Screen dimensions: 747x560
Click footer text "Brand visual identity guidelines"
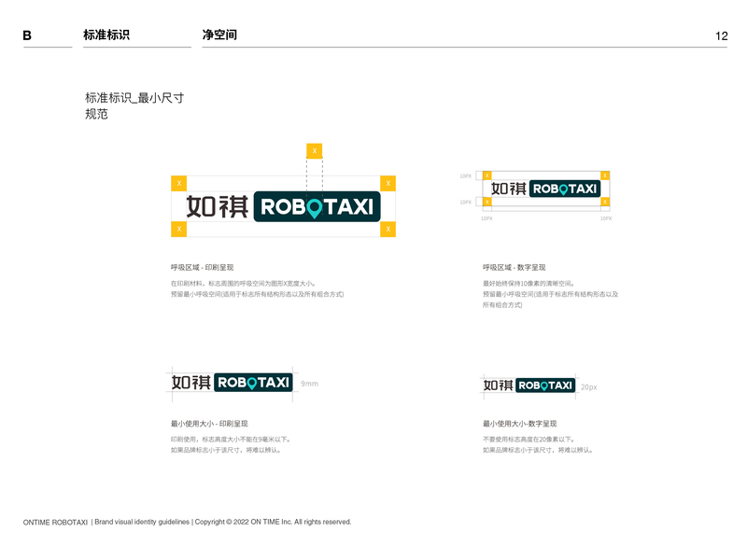click(142, 522)
